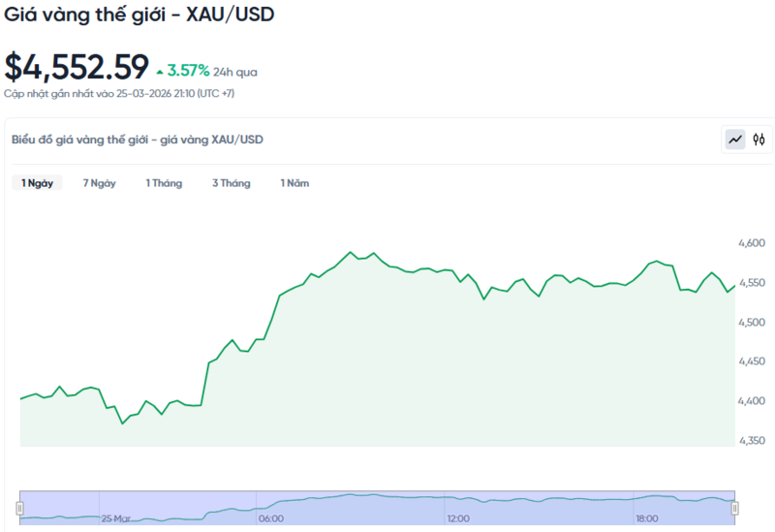This screenshot has width=775, height=532.
Task: Select the 1 Ngày time range
Action: coord(37,183)
